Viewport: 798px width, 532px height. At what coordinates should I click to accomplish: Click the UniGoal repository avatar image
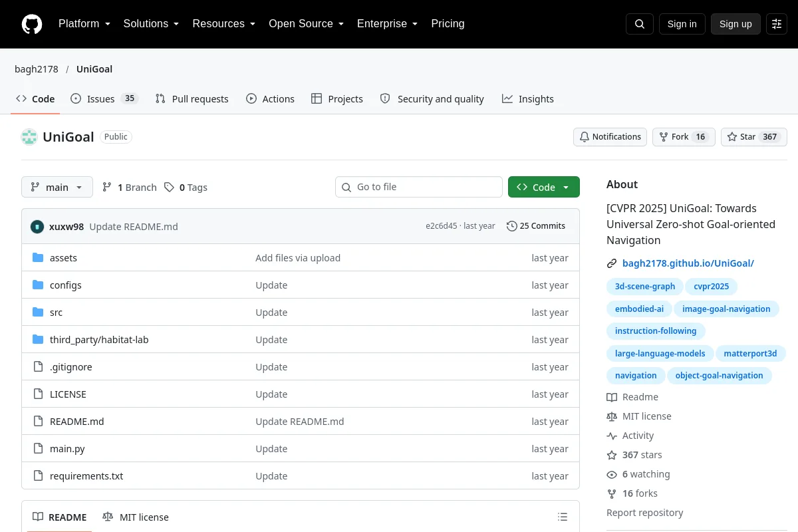(x=29, y=137)
